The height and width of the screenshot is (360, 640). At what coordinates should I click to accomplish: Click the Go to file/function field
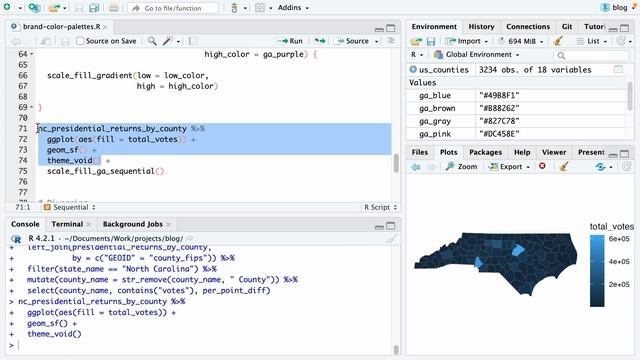coord(173,8)
